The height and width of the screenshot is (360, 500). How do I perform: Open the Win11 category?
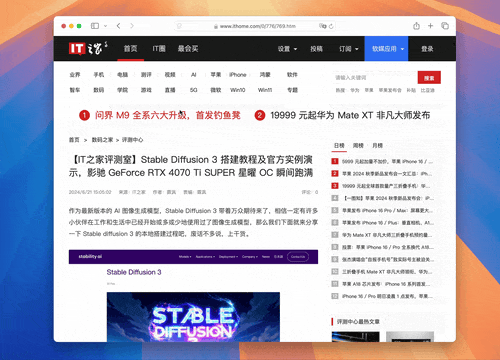pyautogui.click(x=265, y=90)
